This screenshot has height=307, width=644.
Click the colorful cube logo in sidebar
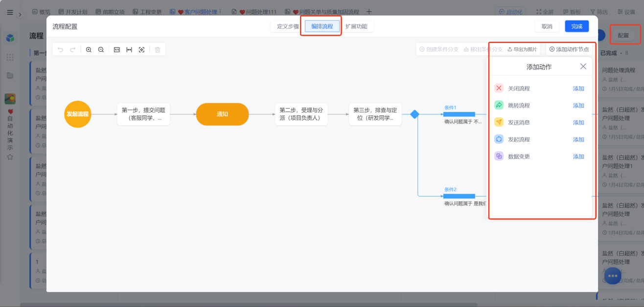point(10,38)
